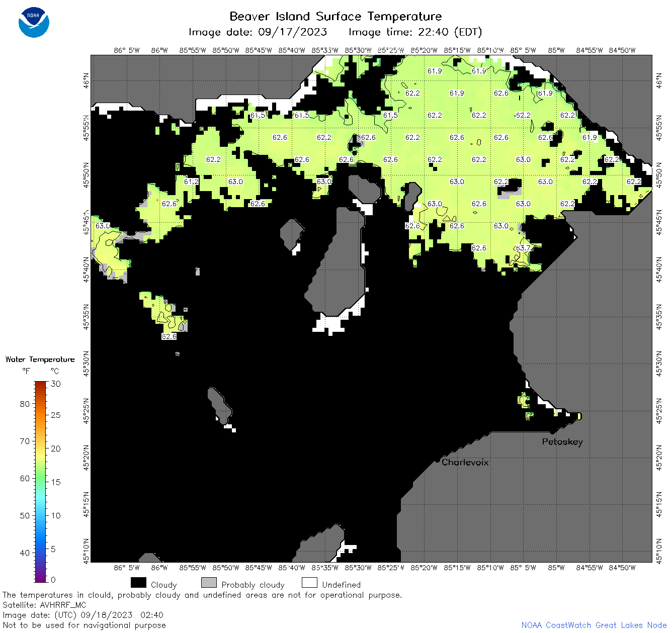Click the cloud temperatures operational disclaimer sentence
The image size is (672, 633).
click(202, 595)
